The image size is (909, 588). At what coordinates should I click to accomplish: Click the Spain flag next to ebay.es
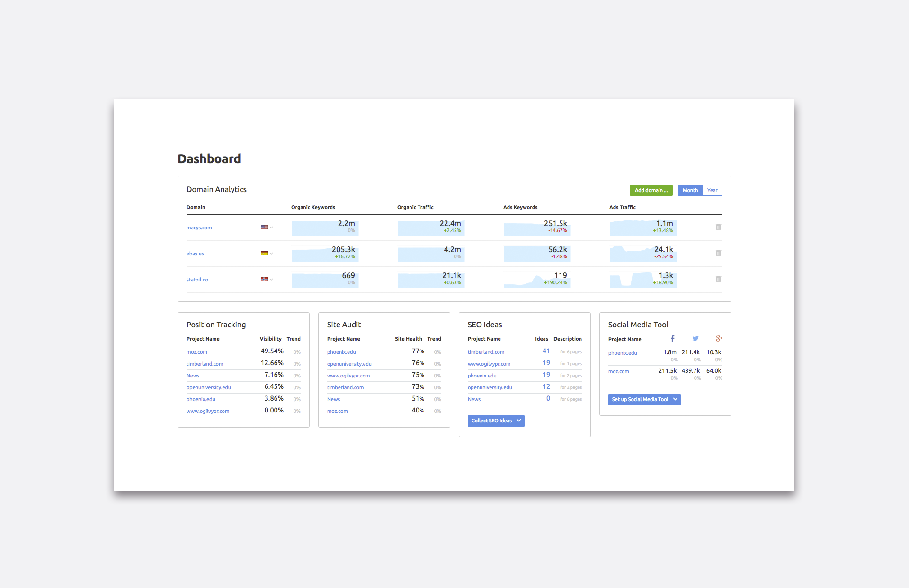coord(264,253)
